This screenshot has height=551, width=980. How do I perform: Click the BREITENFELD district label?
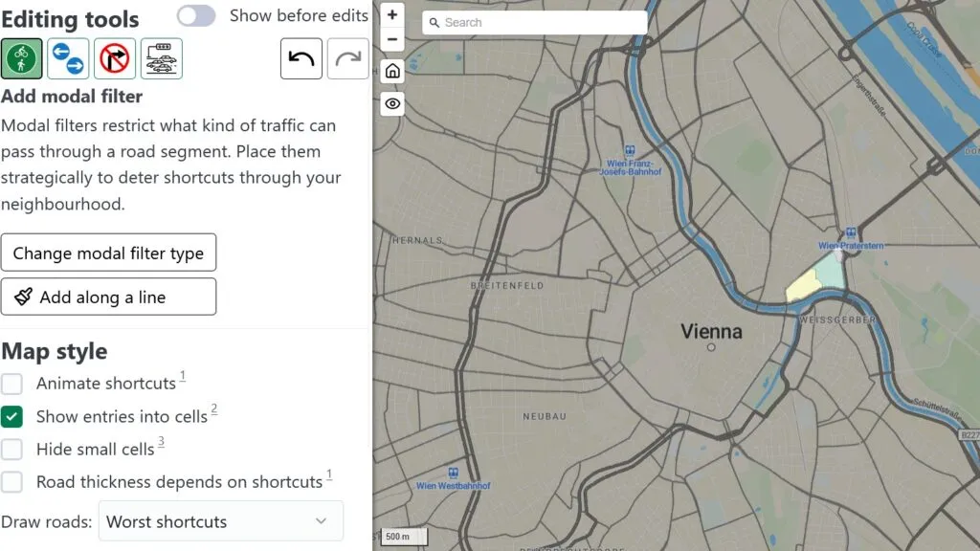click(x=507, y=285)
